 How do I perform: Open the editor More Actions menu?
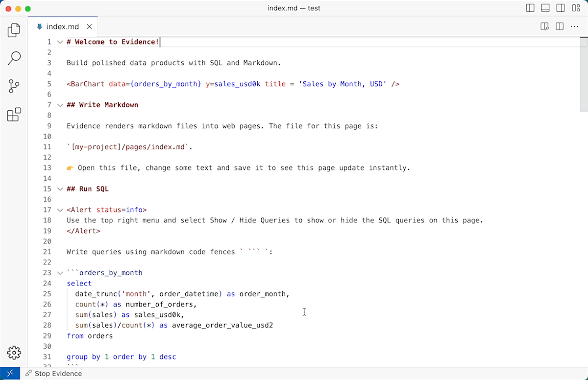(574, 26)
